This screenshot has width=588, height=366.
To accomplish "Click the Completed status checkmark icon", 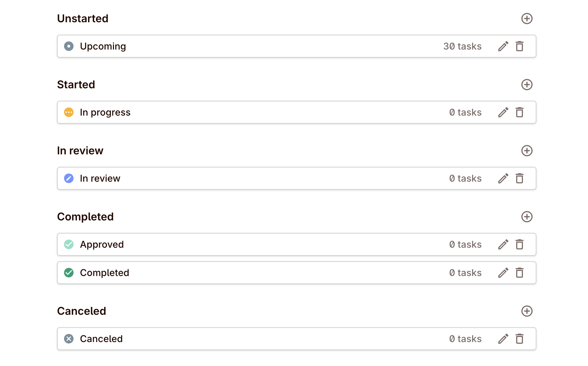I will [69, 273].
